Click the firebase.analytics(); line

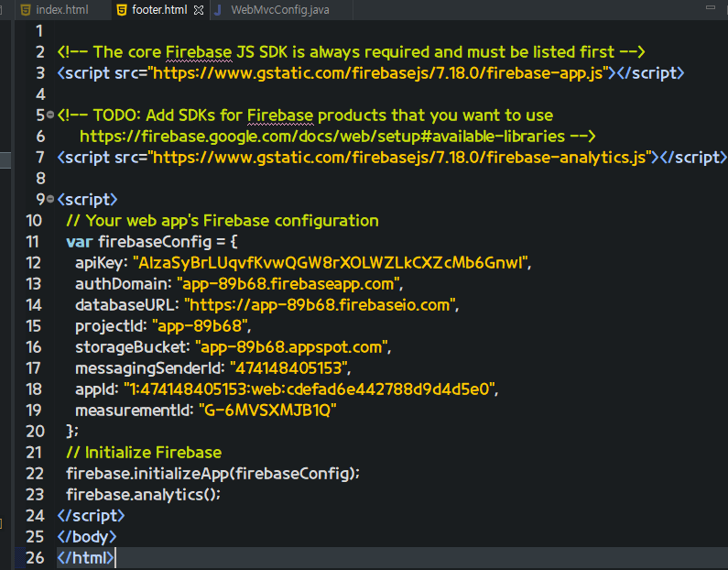coord(143,494)
